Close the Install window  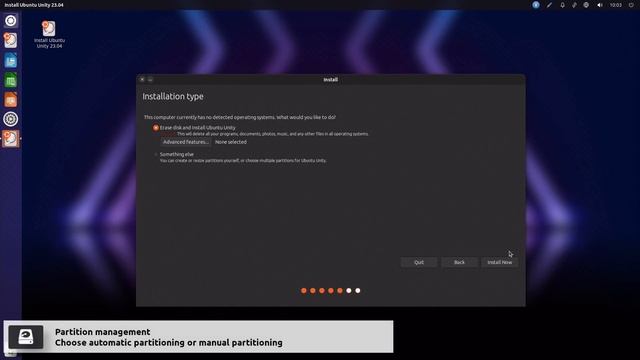pyautogui.click(x=142, y=80)
